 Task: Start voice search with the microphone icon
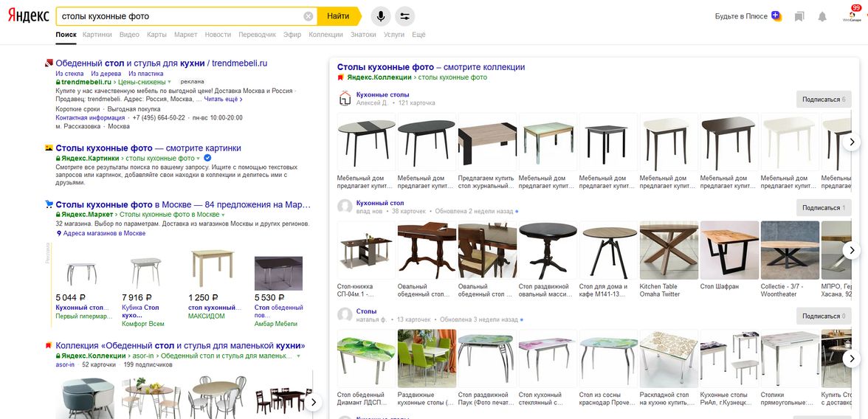pyautogui.click(x=380, y=16)
